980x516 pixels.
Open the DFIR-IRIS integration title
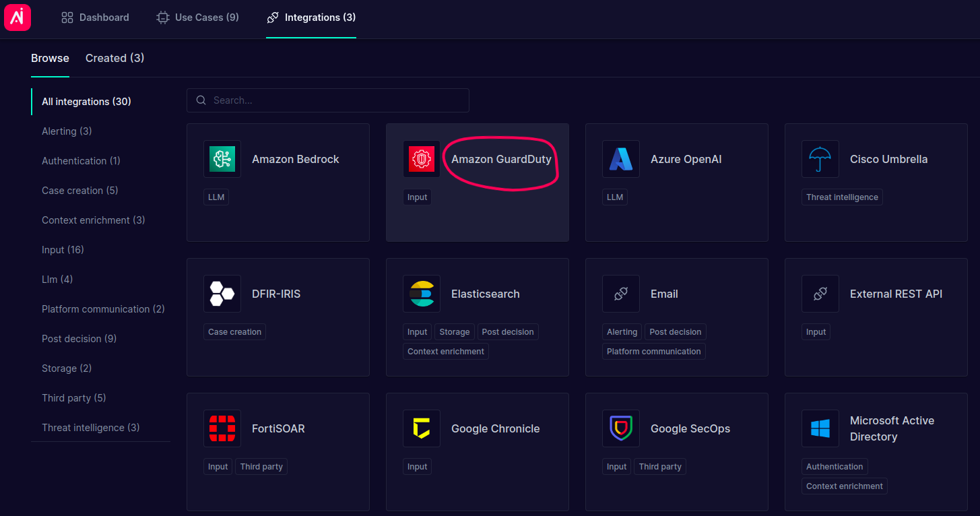tap(276, 294)
